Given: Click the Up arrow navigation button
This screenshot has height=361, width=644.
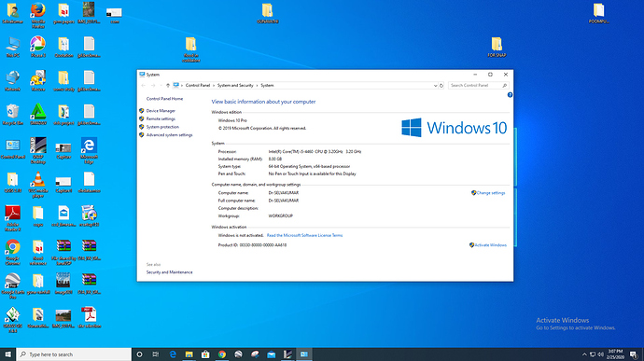Looking at the screenshot, I should tap(168, 86).
